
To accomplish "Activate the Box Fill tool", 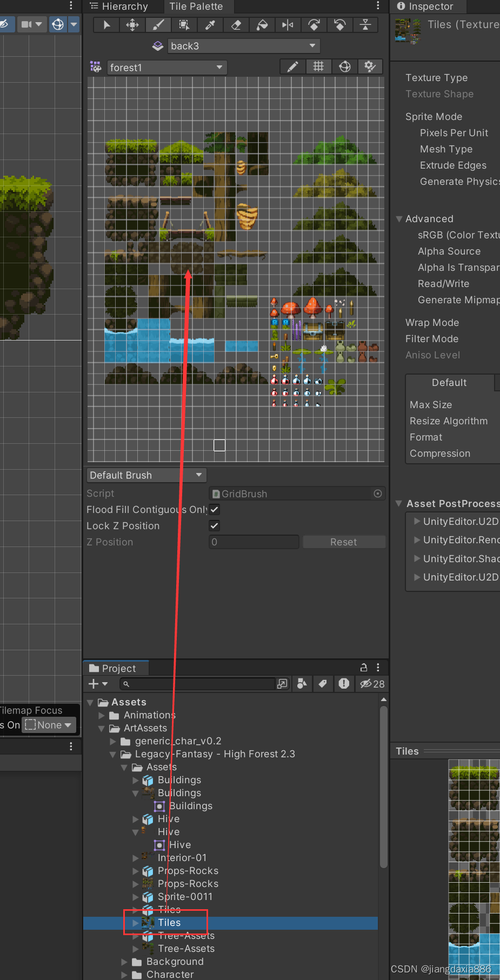I will click(x=184, y=25).
